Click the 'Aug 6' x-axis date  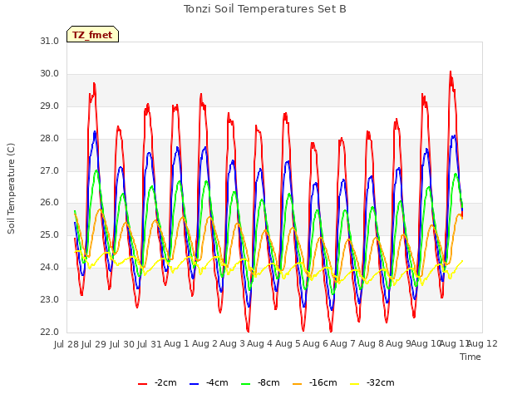point(316,344)
